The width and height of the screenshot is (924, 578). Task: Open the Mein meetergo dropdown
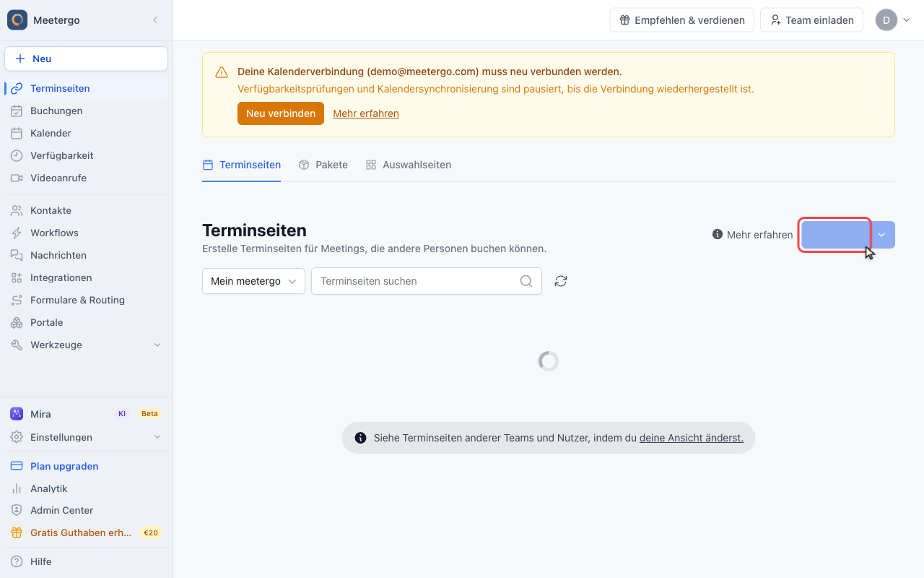coord(253,281)
